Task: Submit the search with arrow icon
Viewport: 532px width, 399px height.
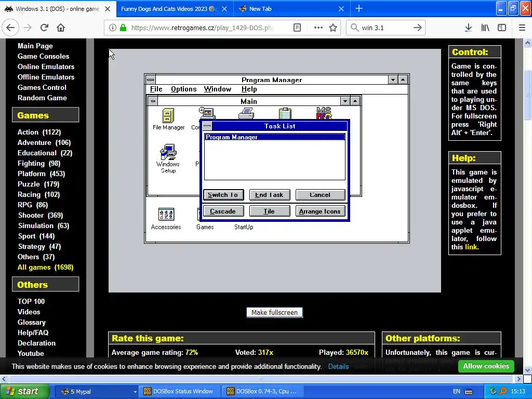Action: [x=417, y=28]
